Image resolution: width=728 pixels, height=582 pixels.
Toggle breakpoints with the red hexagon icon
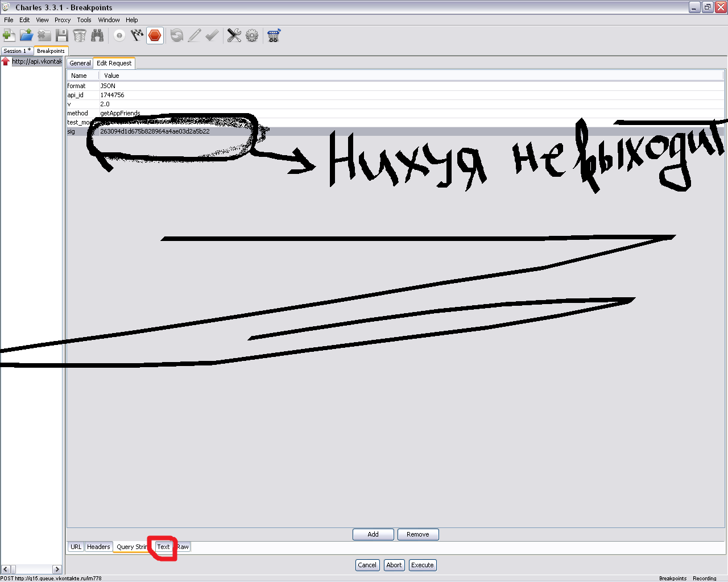tap(155, 36)
